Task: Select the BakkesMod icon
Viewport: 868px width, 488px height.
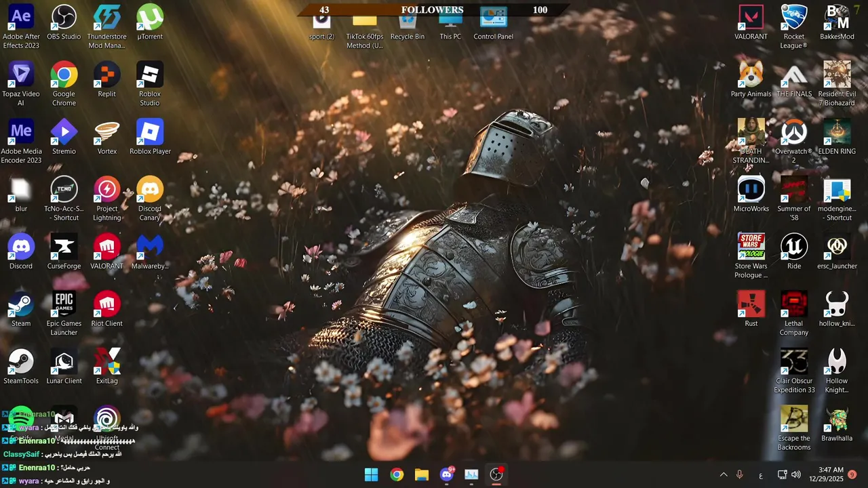Action: tap(837, 23)
